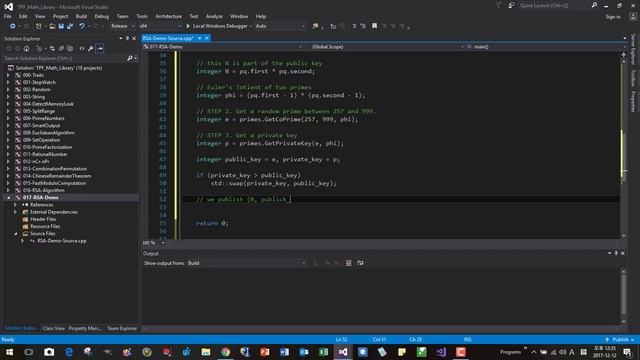Image resolution: width=640 pixels, height=360 pixels.
Task: Open the File menu
Action: (x=8, y=16)
